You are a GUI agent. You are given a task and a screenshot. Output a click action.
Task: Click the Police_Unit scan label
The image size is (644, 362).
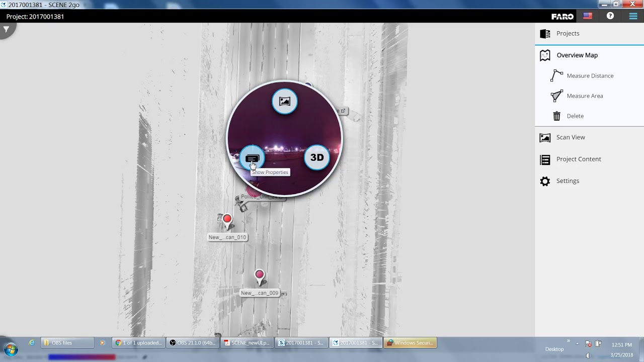click(263, 197)
